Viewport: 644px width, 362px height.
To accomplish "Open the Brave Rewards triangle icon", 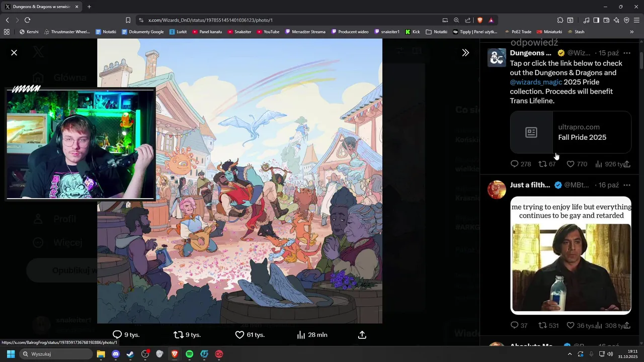I will coord(491,20).
